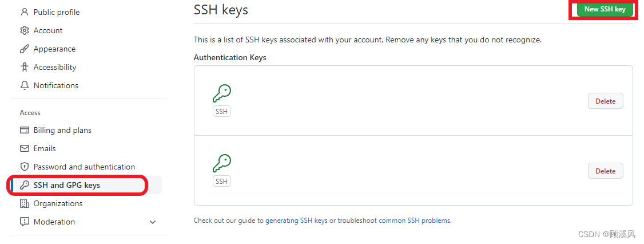Open the common SSH problems link
644x244 pixels.
coord(414,221)
